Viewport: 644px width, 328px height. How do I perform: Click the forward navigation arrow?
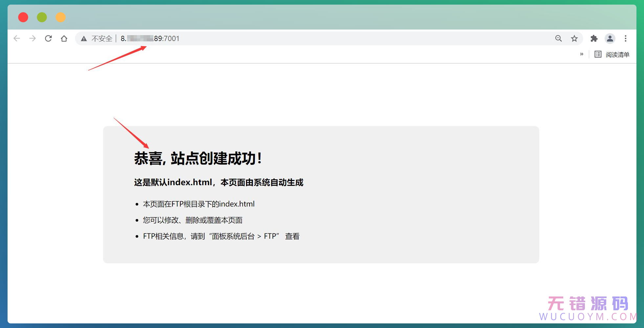[33, 38]
